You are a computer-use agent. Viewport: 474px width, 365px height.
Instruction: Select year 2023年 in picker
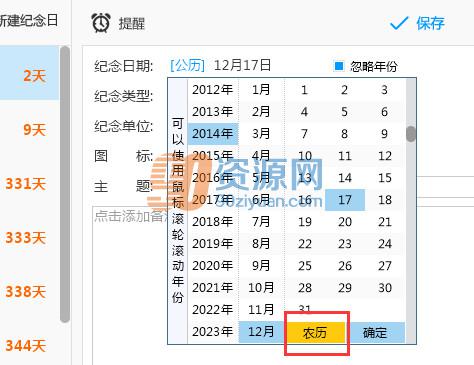pyautogui.click(x=213, y=332)
